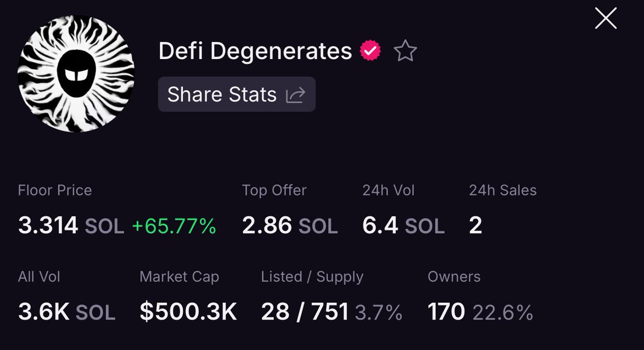
Task: Click the Owners label
Action: [454, 277]
